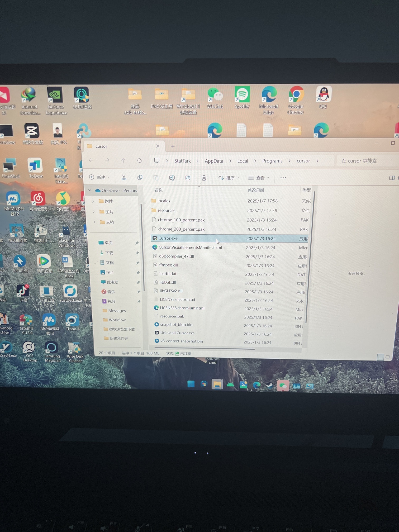399x532 pixels.
Task: Click AppData in the breadcrumb path
Action: [x=214, y=161]
